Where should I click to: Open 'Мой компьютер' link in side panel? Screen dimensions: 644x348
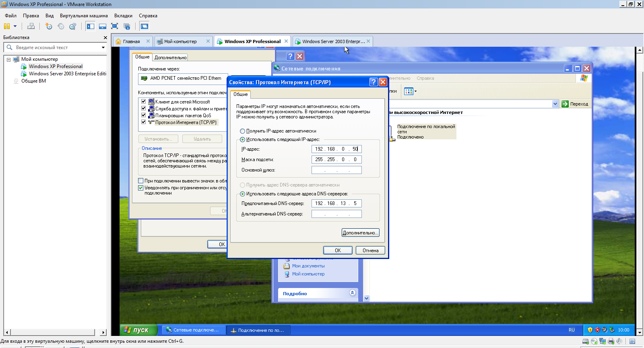click(308, 274)
